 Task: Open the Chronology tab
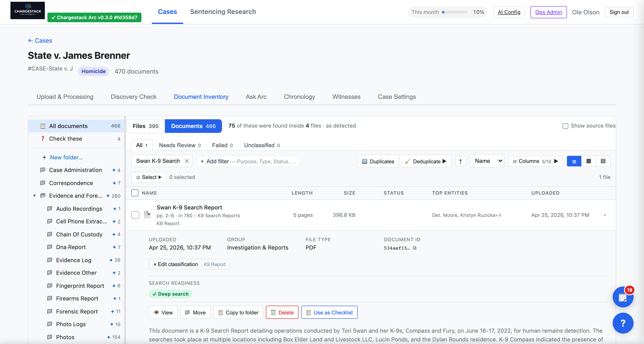[299, 97]
